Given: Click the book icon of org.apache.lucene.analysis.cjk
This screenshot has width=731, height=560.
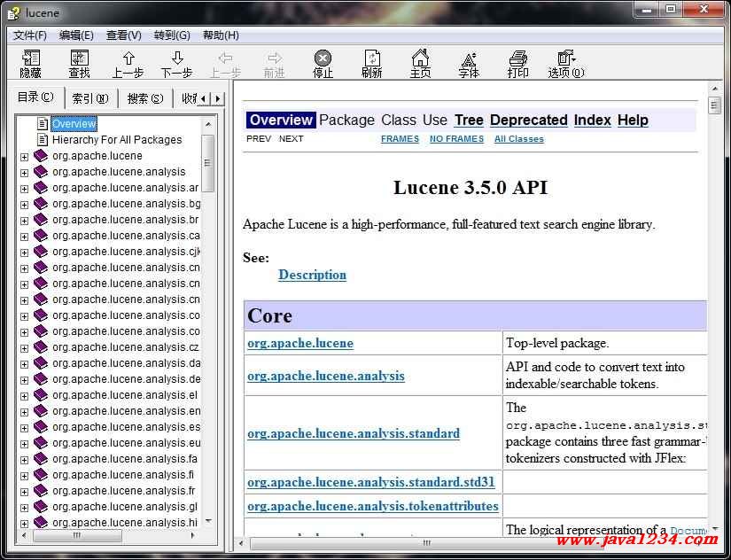Looking at the screenshot, I should pos(41,252).
